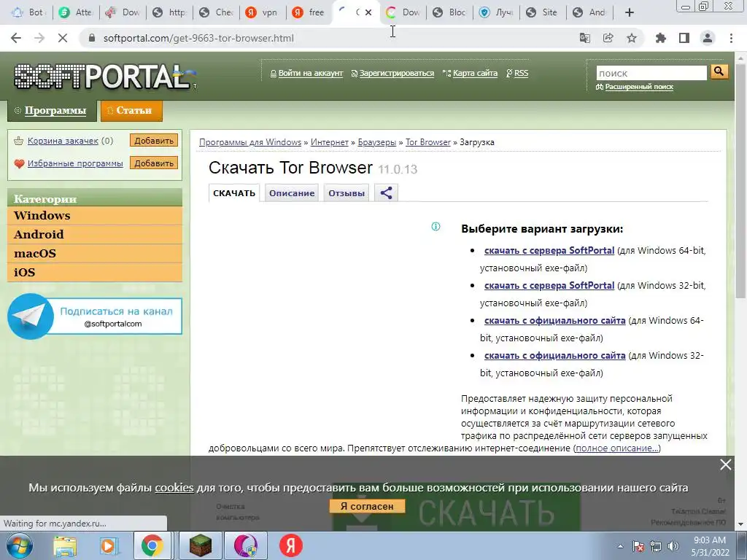Bookmark this page with star icon
This screenshot has height=560, width=747.
tap(632, 38)
